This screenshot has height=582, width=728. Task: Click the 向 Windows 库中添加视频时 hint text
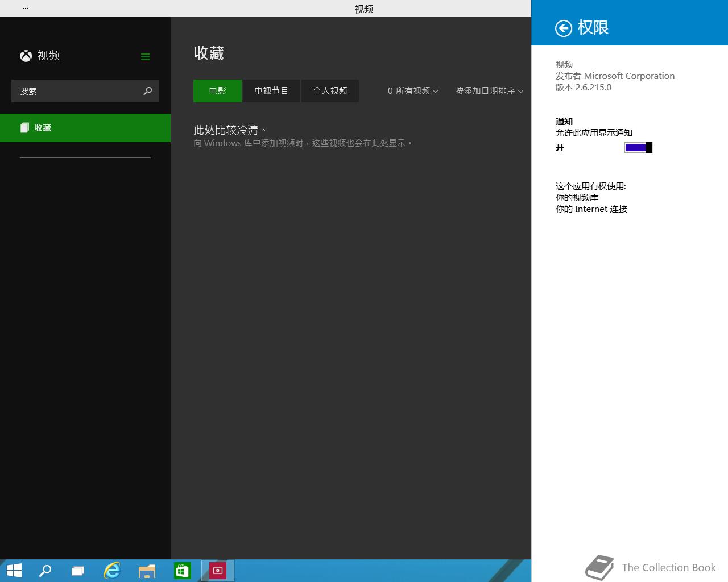(x=303, y=143)
